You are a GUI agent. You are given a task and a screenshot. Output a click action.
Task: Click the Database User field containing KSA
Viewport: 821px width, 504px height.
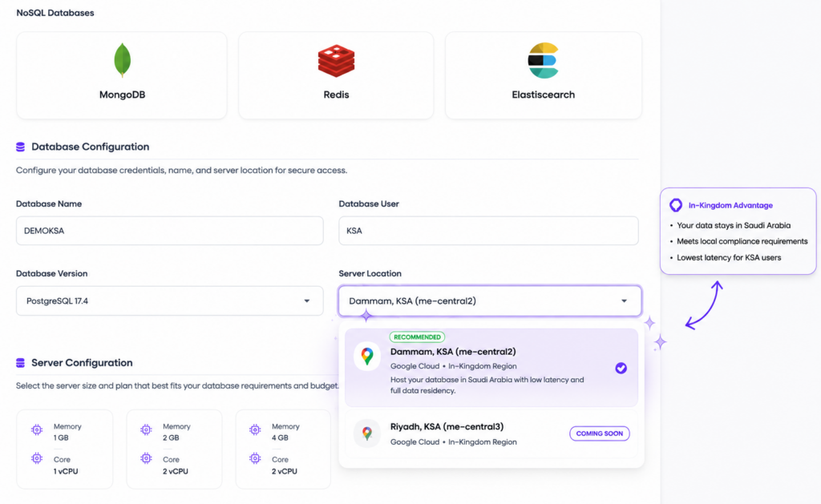point(488,231)
